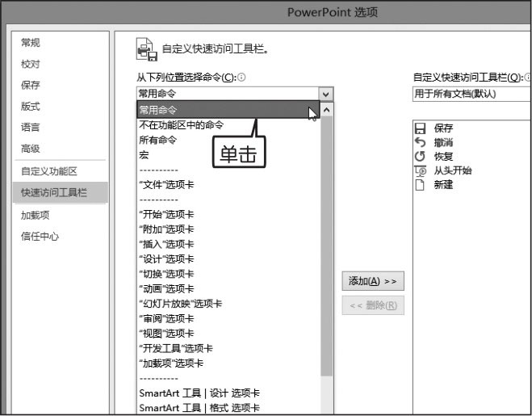Pick "开始"选项卡 from the command list
The image size is (532, 416).
[166, 214]
